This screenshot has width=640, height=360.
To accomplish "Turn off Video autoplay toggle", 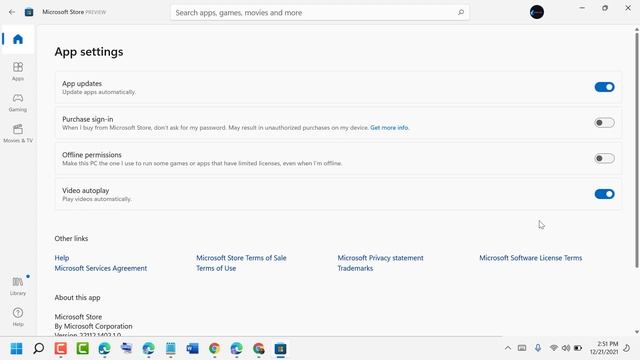I will tap(604, 194).
